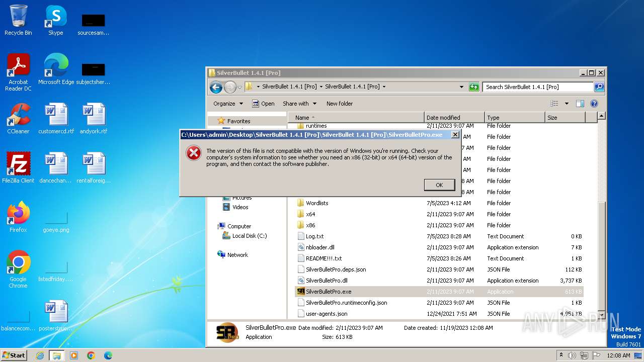This screenshot has height=362, width=644.
Task: Open dancechan... document on the desktop
Action: pyautogui.click(x=56, y=168)
